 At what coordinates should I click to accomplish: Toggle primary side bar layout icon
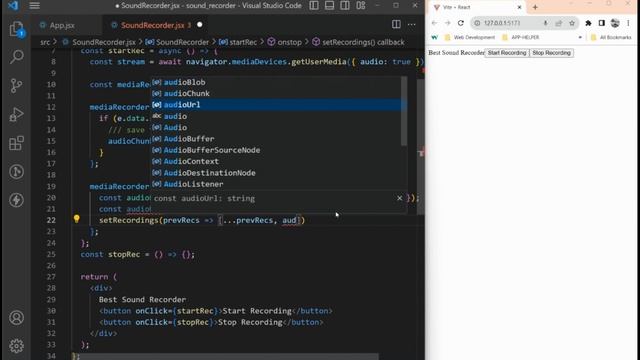(x=314, y=5)
